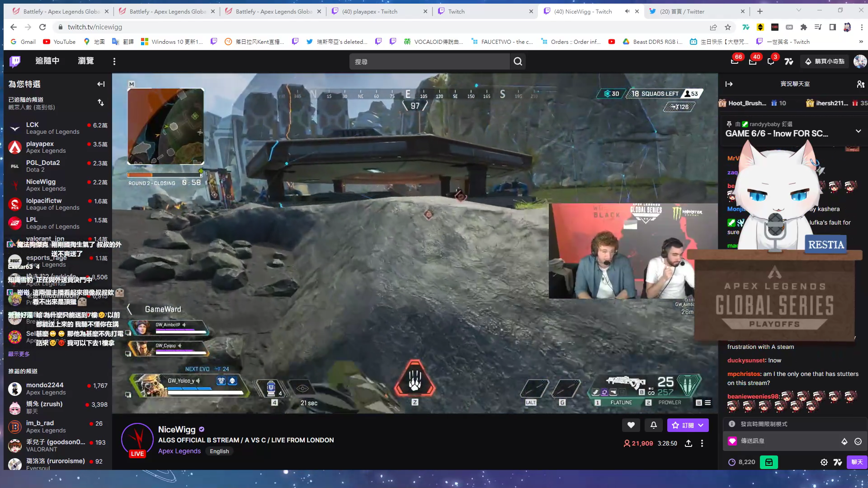
Task: Click Hoot_Brush top gifter leaderboard
Action: pos(753,103)
